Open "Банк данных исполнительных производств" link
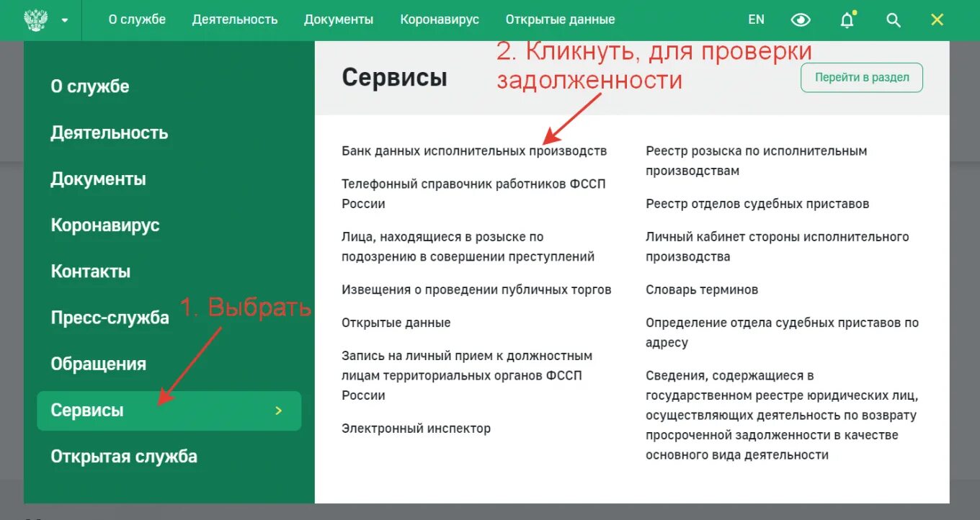This screenshot has width=980, height=520. coord(474,151)
